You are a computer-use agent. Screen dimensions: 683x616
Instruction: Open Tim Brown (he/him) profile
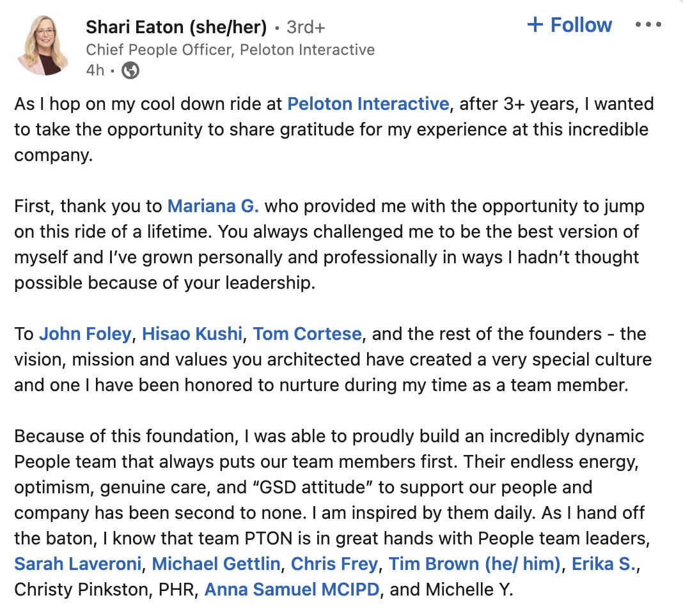click(x=475, y=564)
